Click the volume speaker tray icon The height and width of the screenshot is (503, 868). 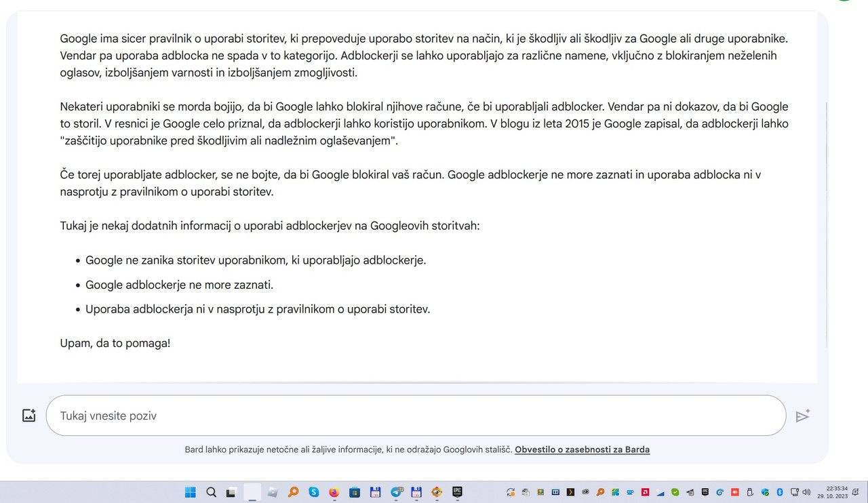[806, 492]
